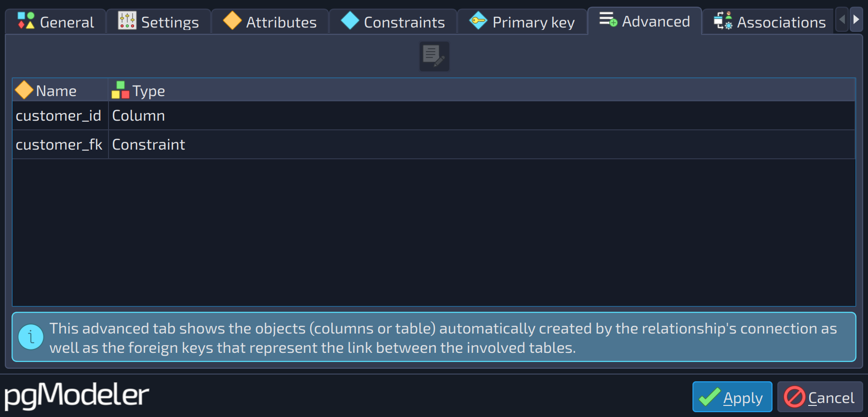The height and width of the screenshot is (417, 868).
Task: Apply the relationship changes
Action: point(732,397)
